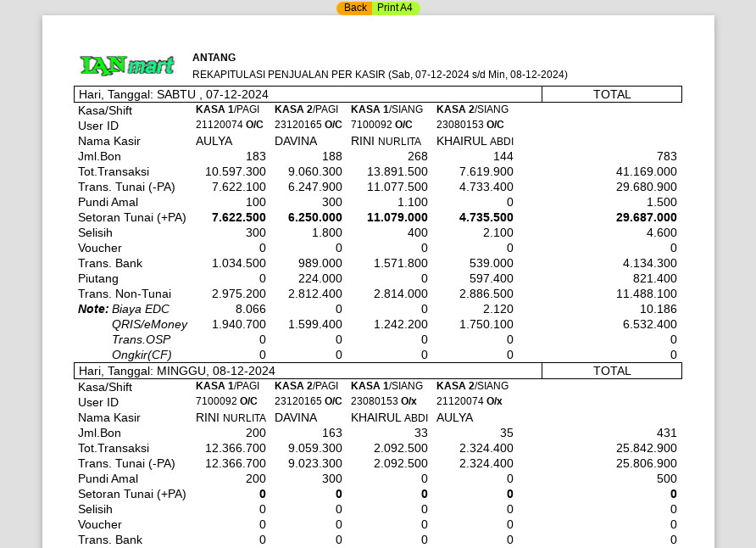756x548 pixels.
Task: Click the Sunday Jml.Bon total 431
Action: [x=666, y=433]
